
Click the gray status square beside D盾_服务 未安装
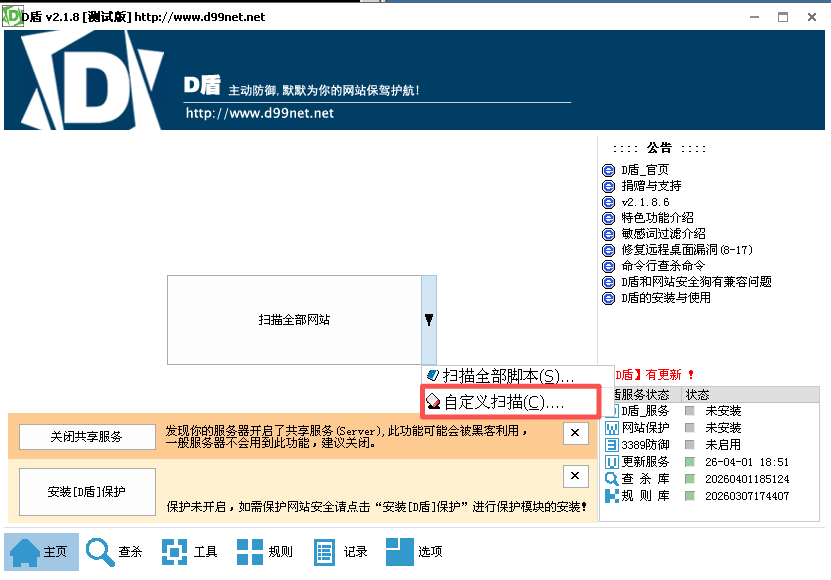[x=689, y=411]
